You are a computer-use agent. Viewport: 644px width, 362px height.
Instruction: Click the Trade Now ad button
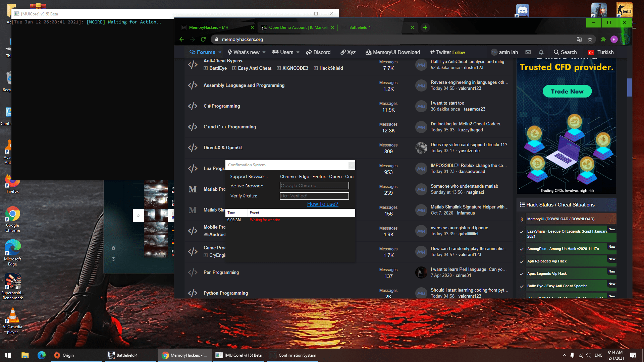tap(567, 91)
